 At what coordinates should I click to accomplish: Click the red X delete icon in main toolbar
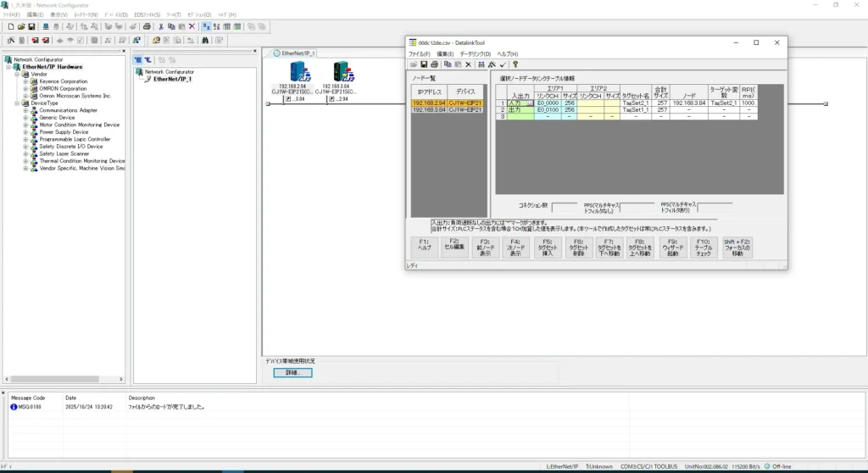(192, 27)
